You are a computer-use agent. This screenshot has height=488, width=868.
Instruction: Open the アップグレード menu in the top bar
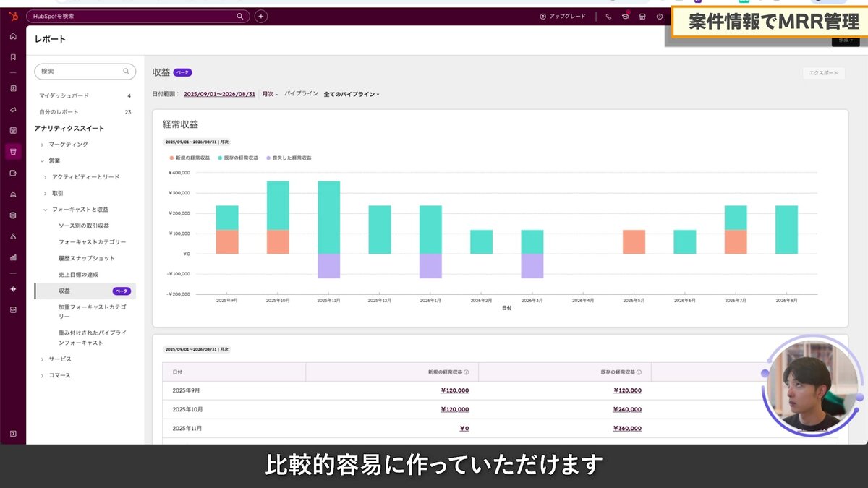563,16
